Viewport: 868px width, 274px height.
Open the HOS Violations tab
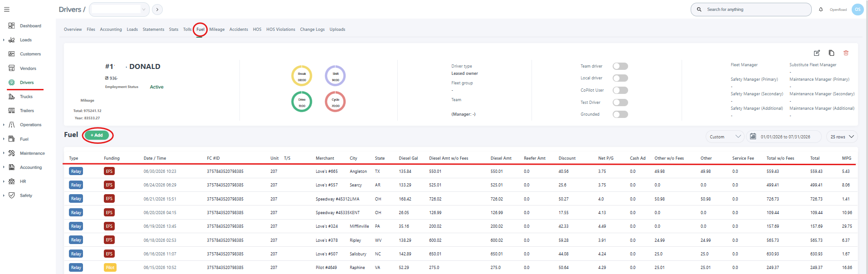pyautogui.click(x=281, y=29)
